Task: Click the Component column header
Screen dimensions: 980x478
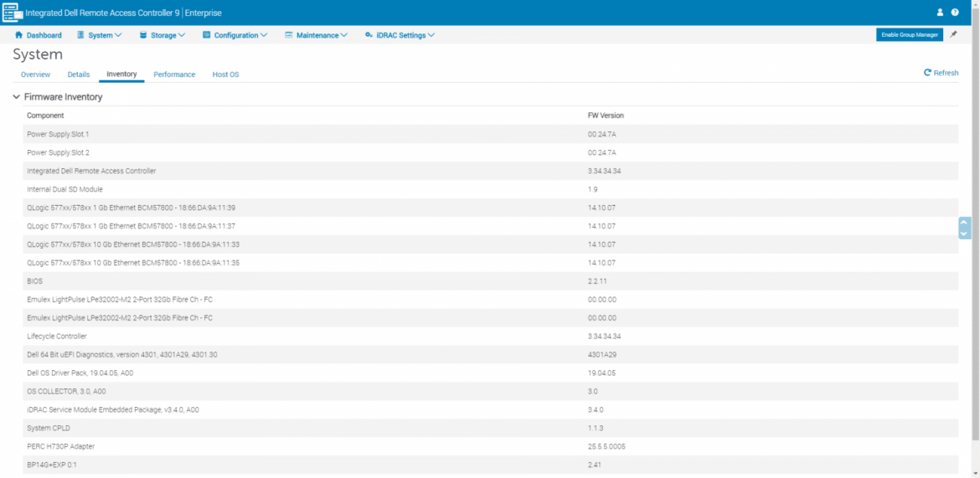Action: pyautogui.click(x=45, y=116)
